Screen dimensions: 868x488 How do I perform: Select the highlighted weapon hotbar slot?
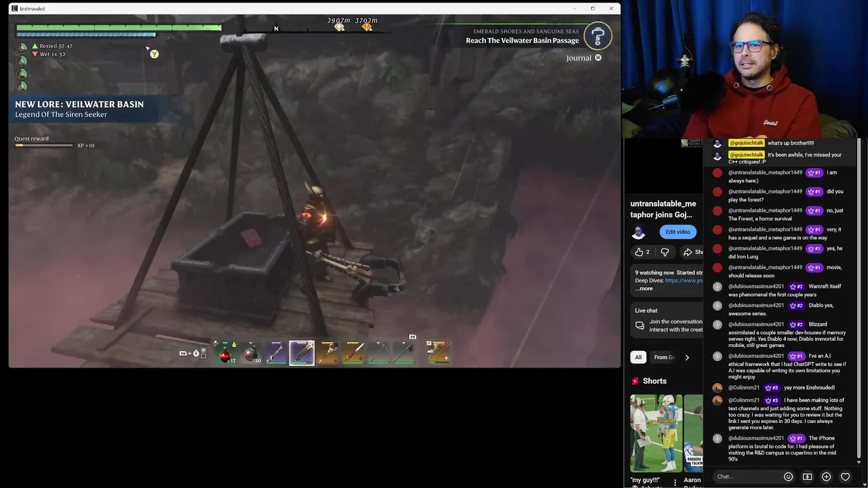pos(302,352)
